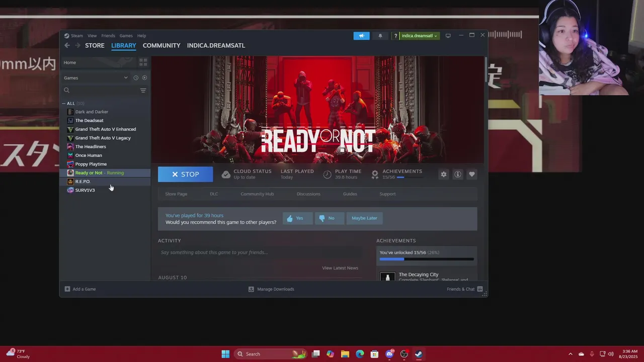Click the back navigation arrow in Steam
Image resolution: width=644 pixels, height=362 pixels.
(x=67, y=45)
